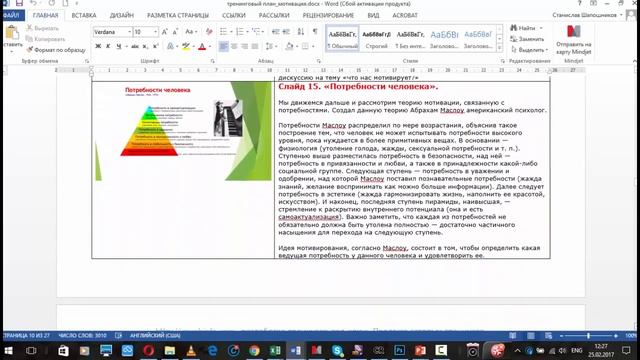The image size is (640, 360).
Task: Open Excel from the taskbar
Action: point(275,350)
